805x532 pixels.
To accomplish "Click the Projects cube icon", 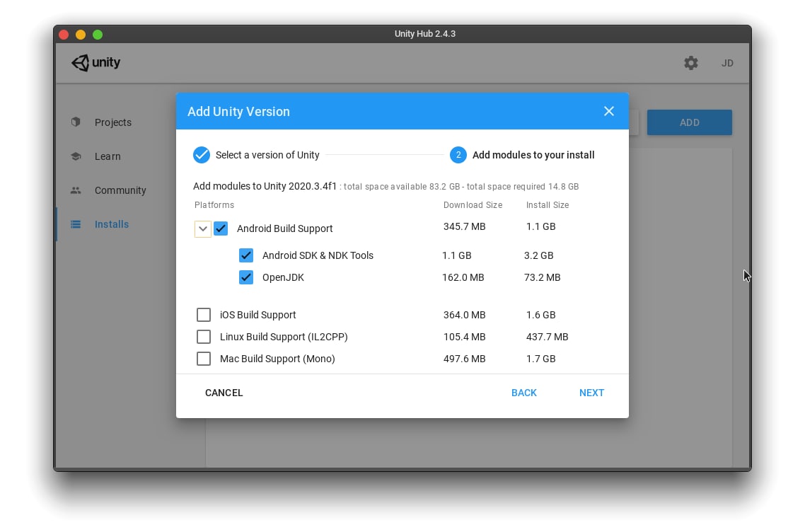I will coord(76,122).
